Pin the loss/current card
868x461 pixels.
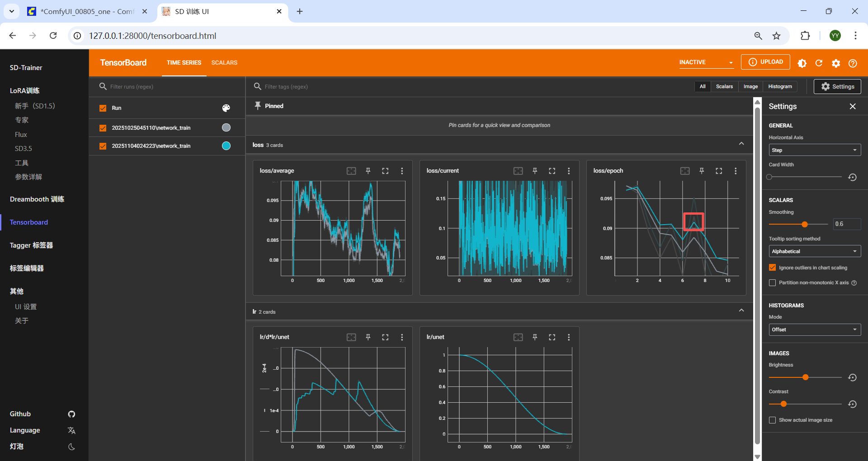click(535, 171)
